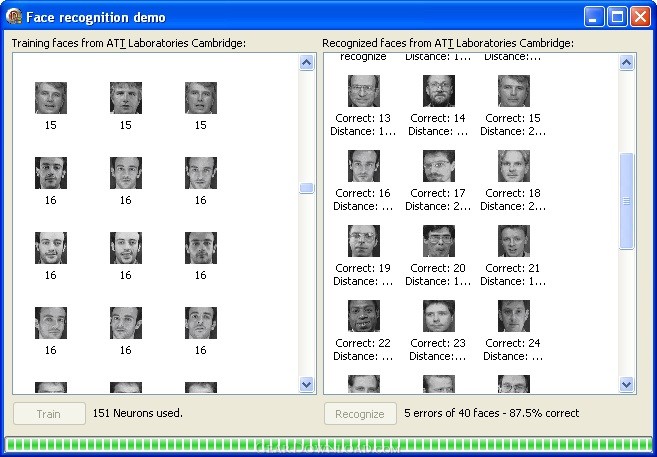Choose the face thumbnail labeled Correct: 16
The height and width of the screenshot is (457, 657).
364,166
